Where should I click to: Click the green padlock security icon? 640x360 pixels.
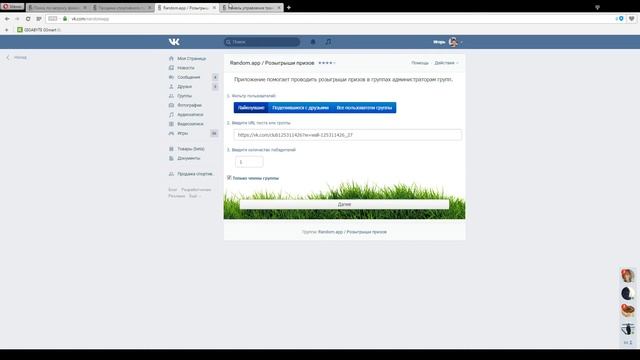65,19
